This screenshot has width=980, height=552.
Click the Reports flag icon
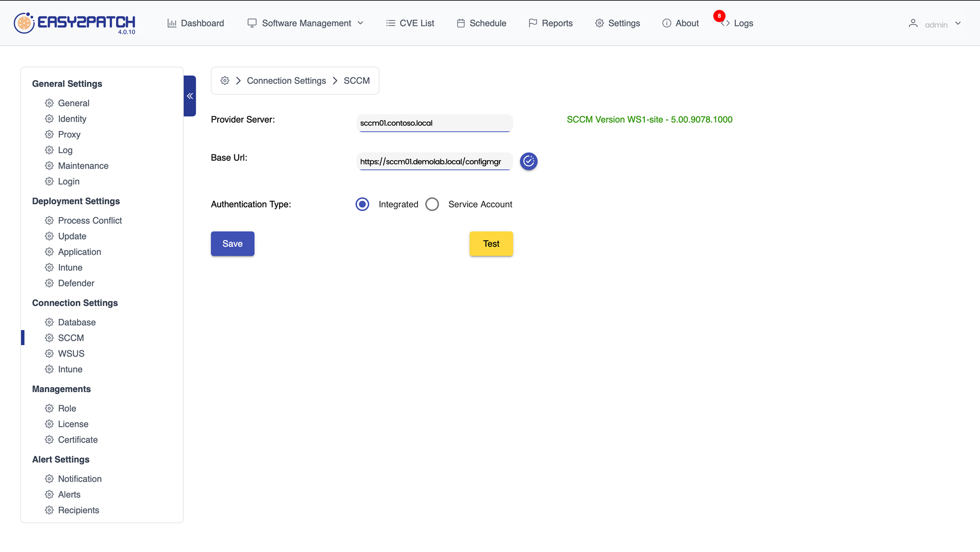pyautogui.click(x=533, y=23)
